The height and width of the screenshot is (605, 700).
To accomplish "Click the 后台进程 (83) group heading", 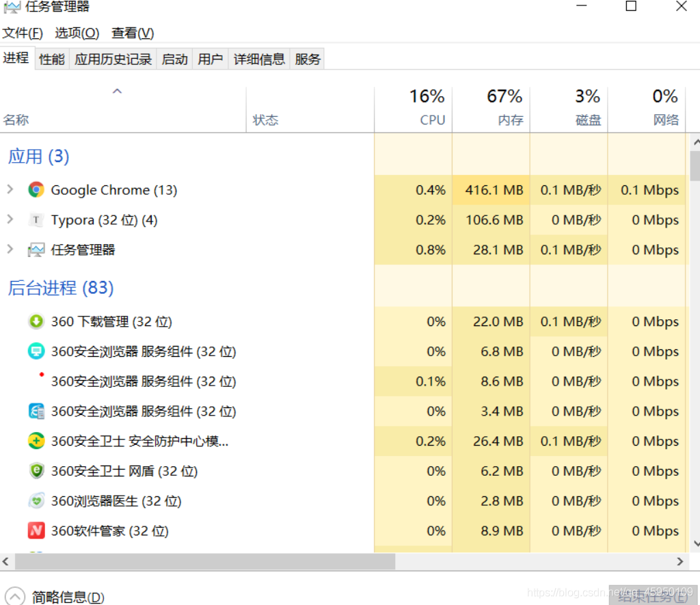I will [x=61, y=288].
